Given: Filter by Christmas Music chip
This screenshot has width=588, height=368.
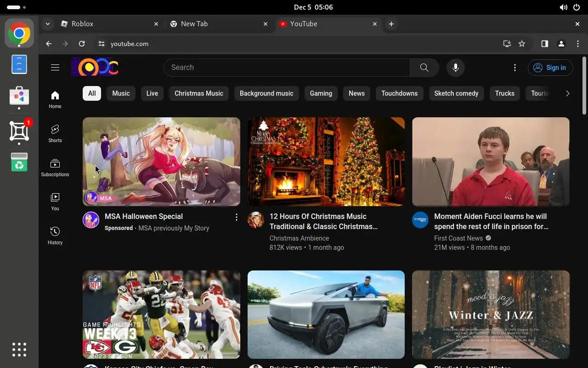Looking at the screenshot, I should click(x=199, y=93).
